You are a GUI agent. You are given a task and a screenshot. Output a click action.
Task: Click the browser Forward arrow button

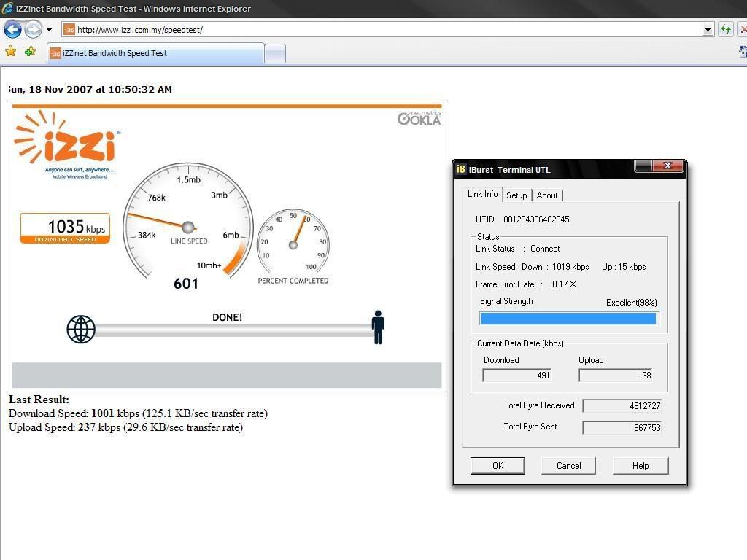(33, 30)
